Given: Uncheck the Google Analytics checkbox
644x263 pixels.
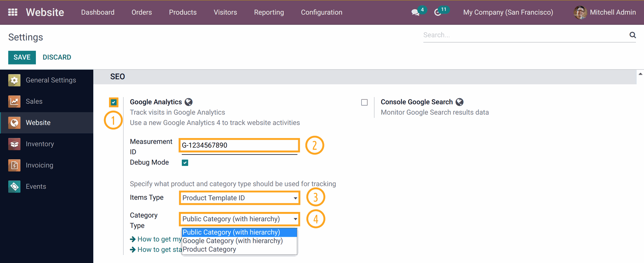Looking at the screenshot, I should tap(114, 102).
